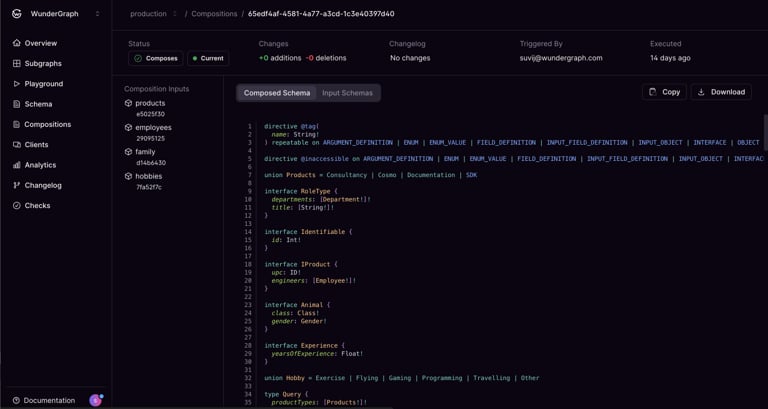Image resolution: width=768 pixels, height=409 pixels.
Task: Download the composed schema
Action: (x=721, y=92)
